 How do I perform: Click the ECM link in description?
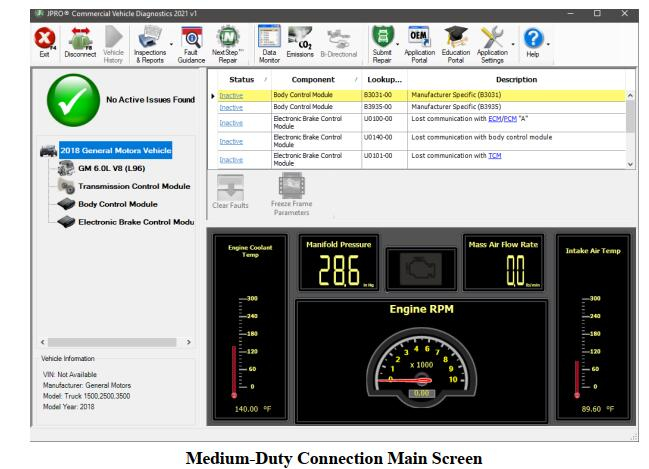pos(495,119)
